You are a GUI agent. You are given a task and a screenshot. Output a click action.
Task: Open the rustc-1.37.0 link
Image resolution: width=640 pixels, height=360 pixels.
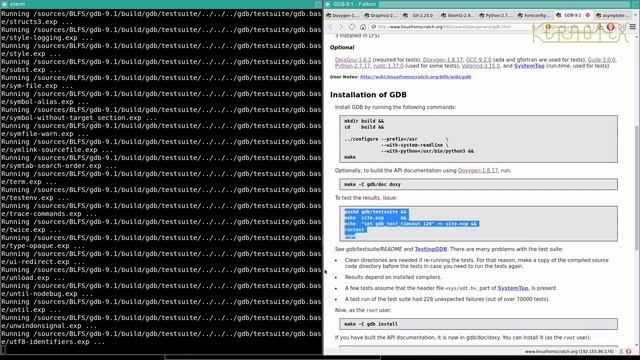388,66
